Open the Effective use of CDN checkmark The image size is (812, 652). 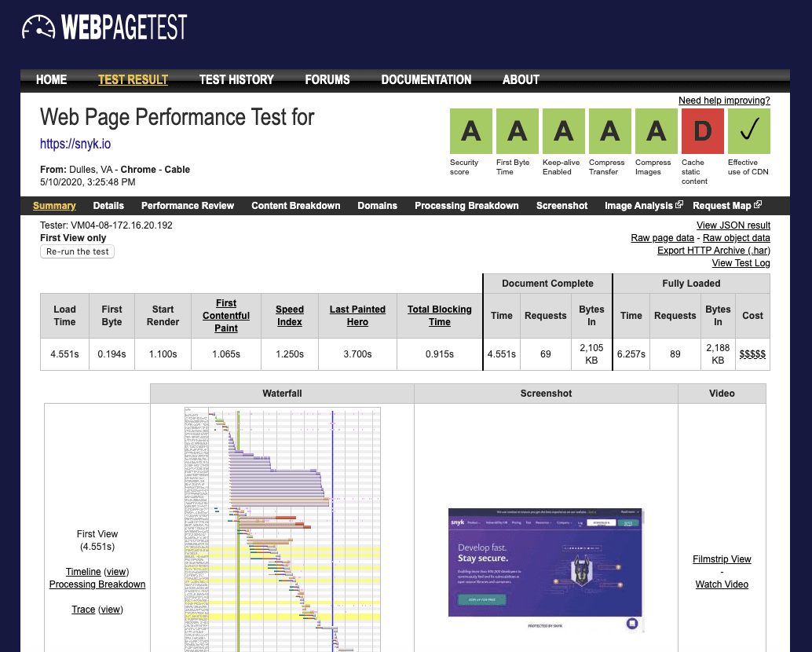point(749,131)
